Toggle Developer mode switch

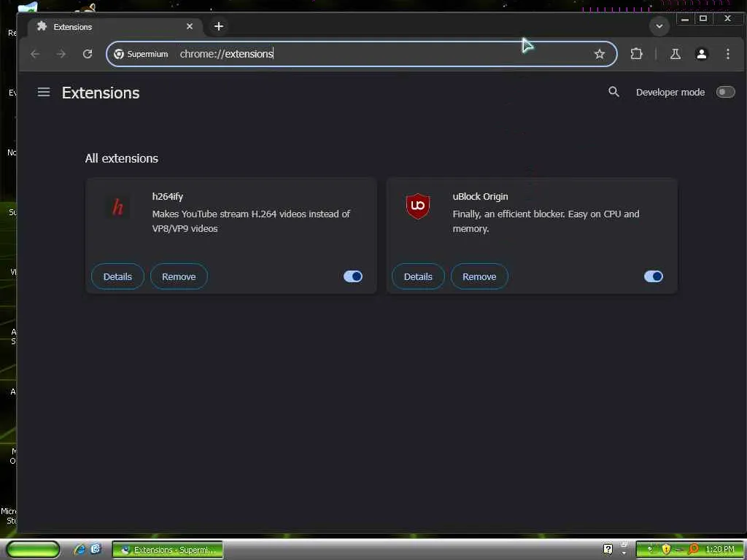coord(725,92)
